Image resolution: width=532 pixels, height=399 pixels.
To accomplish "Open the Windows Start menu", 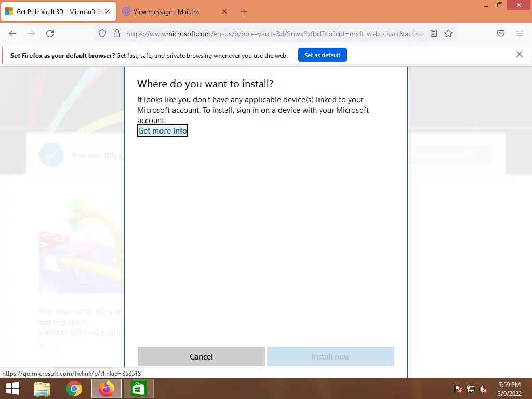I will [x=12, y=389].
